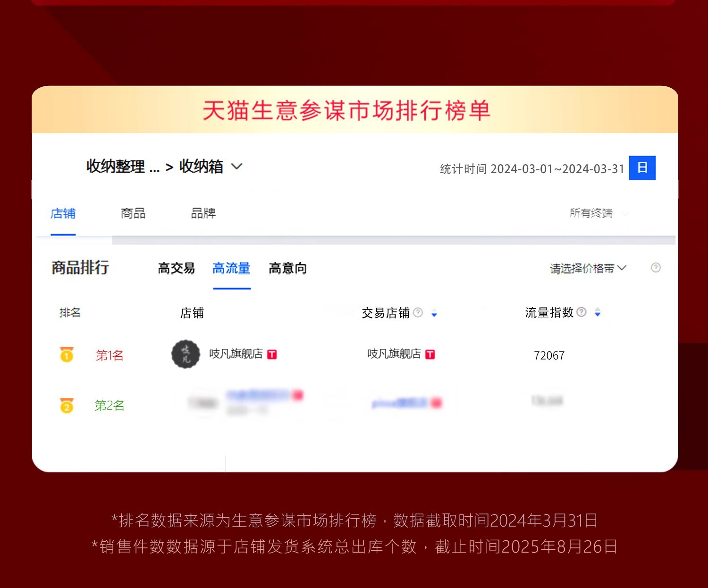The width and height of the screenshot is (708, 588).
Task: Click the 商品排行 section heading
Action: pyautogui.click(x=80, y=268)
